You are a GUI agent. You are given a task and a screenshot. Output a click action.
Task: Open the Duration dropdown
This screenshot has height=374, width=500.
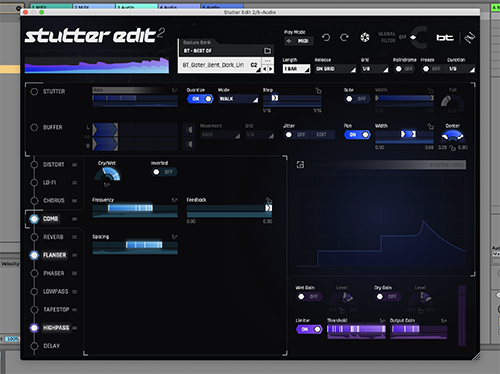click(461, 69)
